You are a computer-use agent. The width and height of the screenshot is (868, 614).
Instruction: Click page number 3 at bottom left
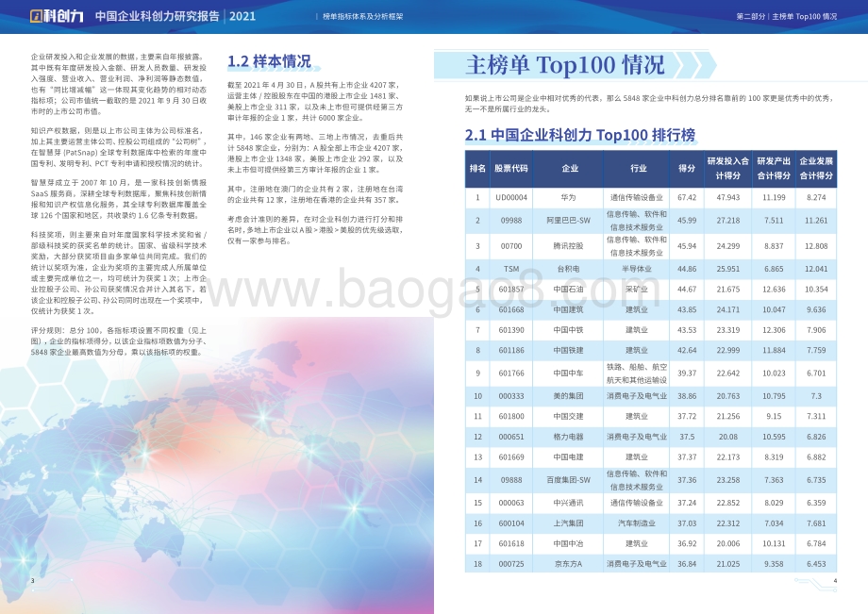point(33,581)
